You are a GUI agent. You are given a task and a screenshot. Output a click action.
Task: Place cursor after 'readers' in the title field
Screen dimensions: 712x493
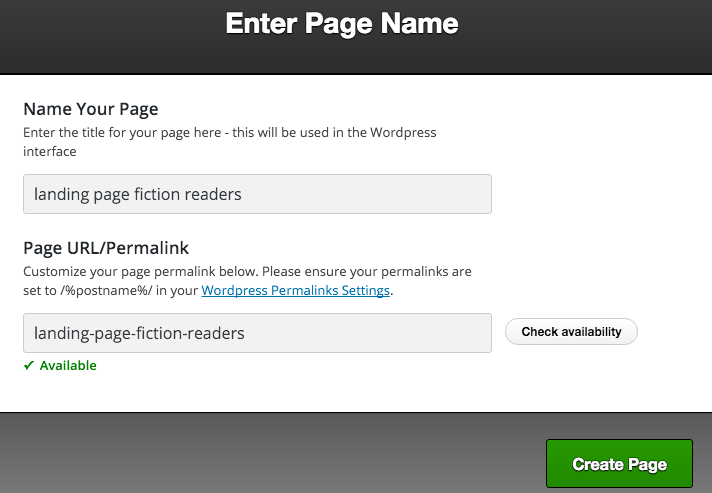click(x=242, y=194)
